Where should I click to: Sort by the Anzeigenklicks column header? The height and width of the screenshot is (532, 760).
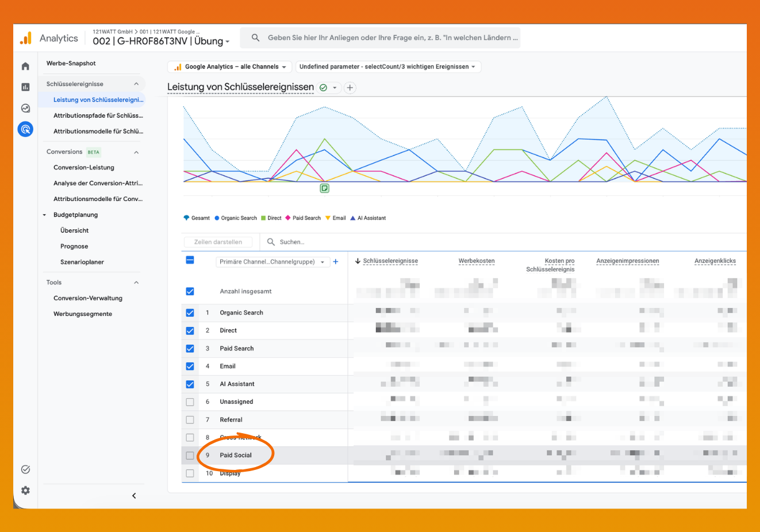pyautogui.click(x=715, y=261)
